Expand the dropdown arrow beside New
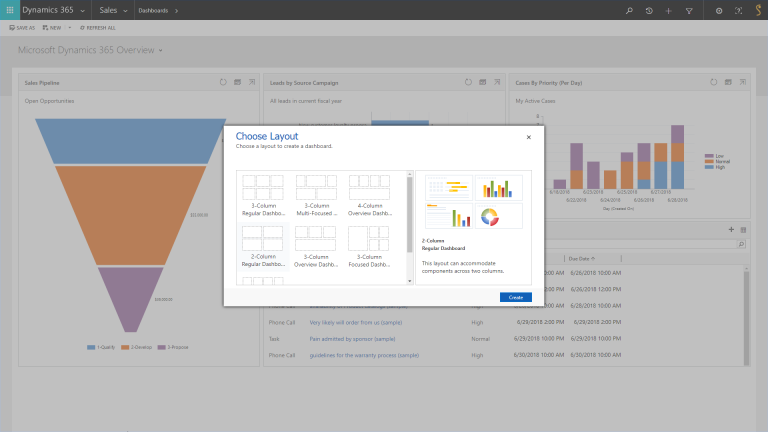768x432 pixels. coord(70,28)
